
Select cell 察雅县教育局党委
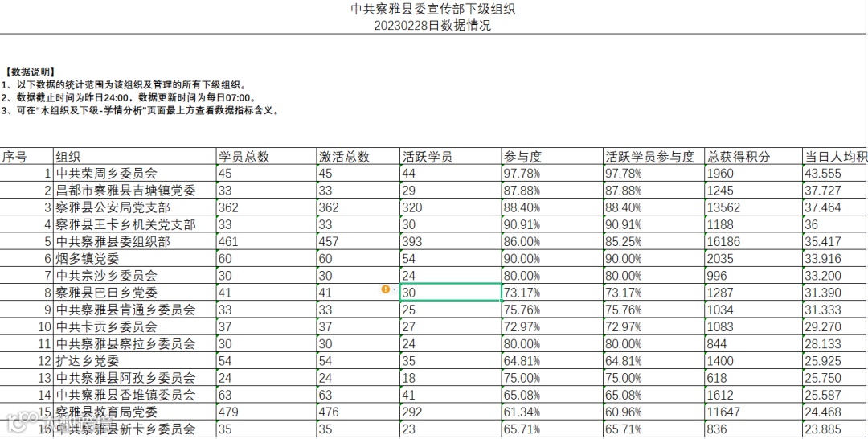pos(134,412)
